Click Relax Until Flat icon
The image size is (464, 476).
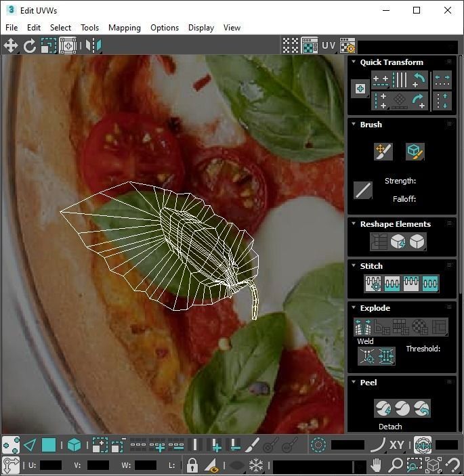[398, 242]
